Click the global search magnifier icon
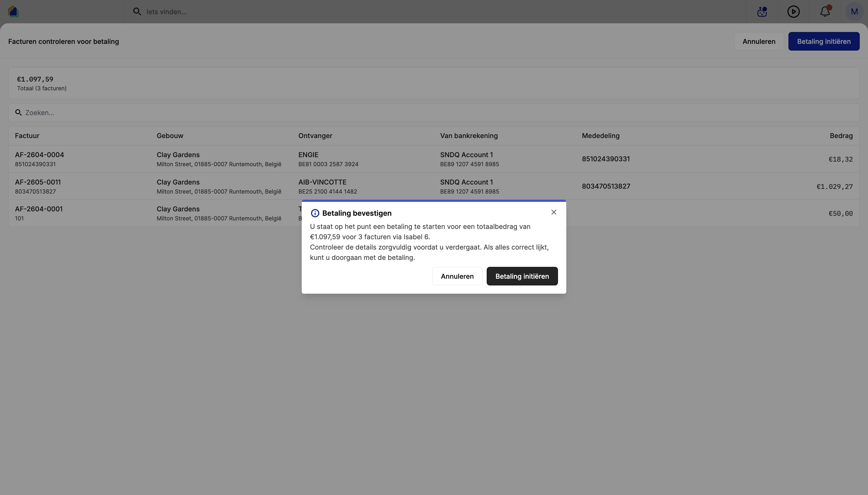 pos(137,12)
